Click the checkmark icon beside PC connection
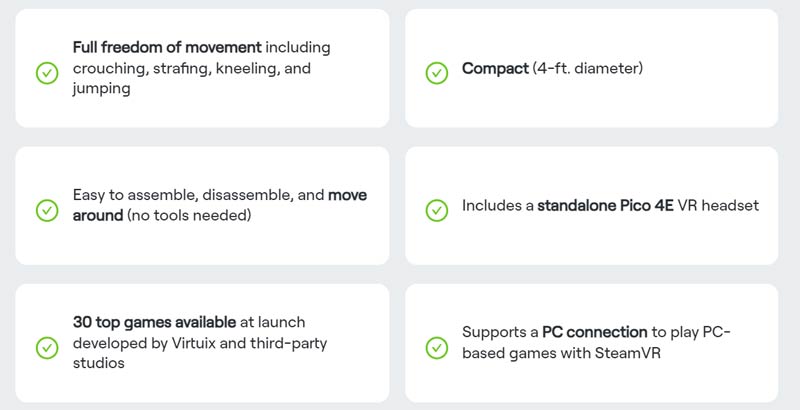 (x=436, y=347)
